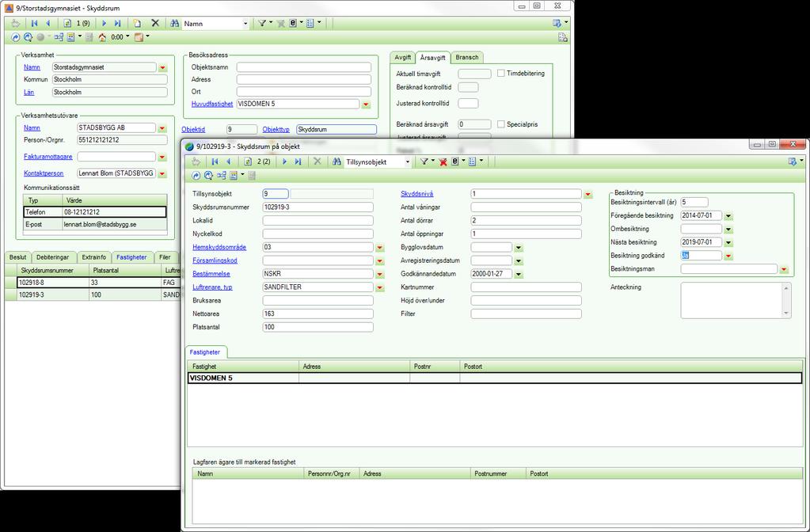Screen dimensions: 810x532
Task: Delete record with X in Storstadsgymnasiet toolbar
Action: pyautogui.click(x=155, y=23)
